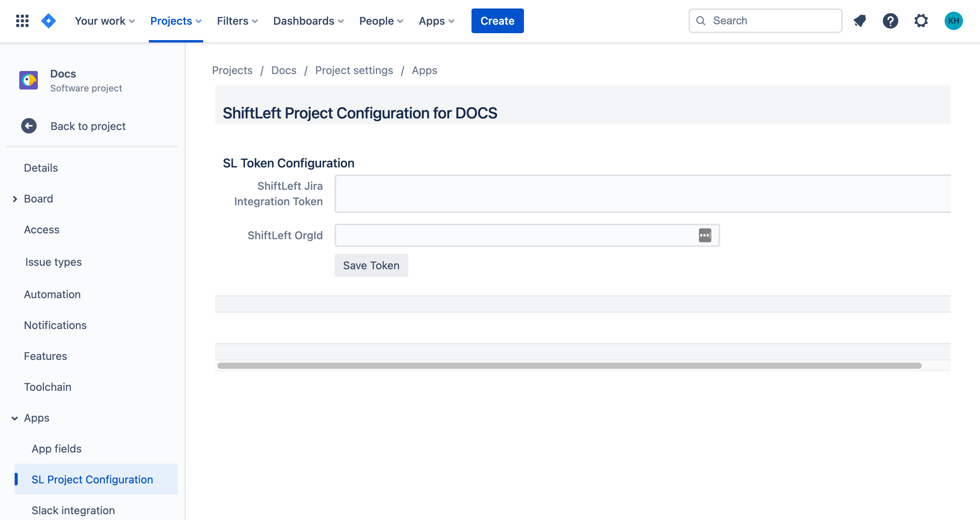Open the People dropdown
Viewport: 980px width, 520px height.
[381, 21]
